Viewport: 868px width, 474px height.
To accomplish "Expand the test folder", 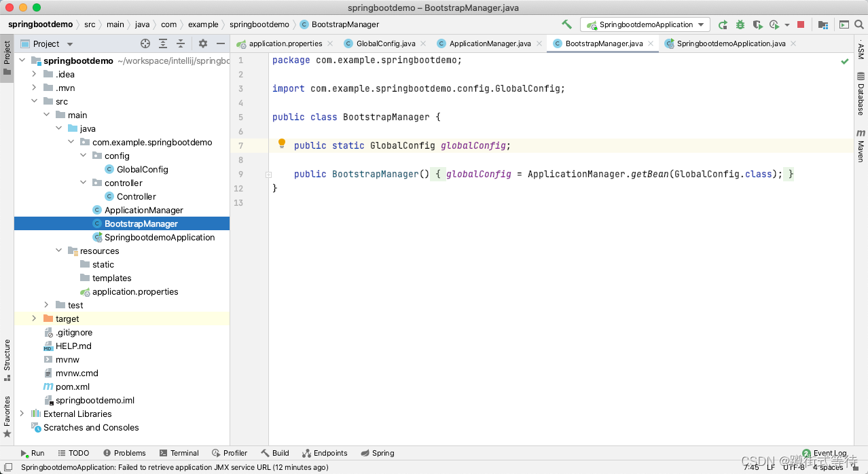I will (46, 305).
